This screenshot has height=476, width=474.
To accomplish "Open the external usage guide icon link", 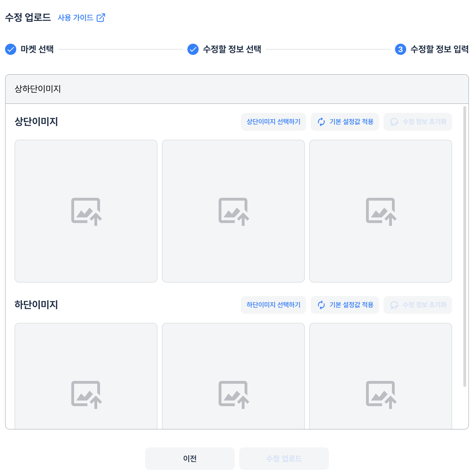I will pos(101,18).
